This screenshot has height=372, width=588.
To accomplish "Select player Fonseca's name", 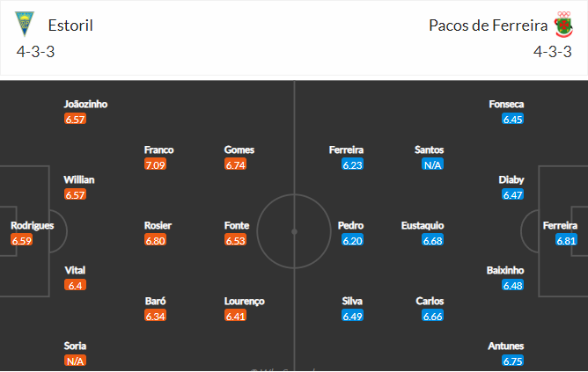I will tap(506, 104).
